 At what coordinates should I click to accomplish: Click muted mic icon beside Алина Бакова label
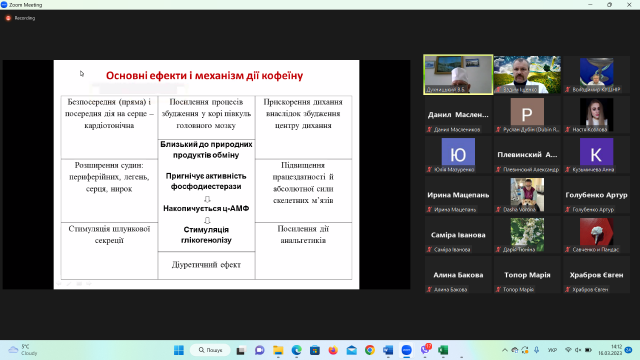click(x=429, y=289)
